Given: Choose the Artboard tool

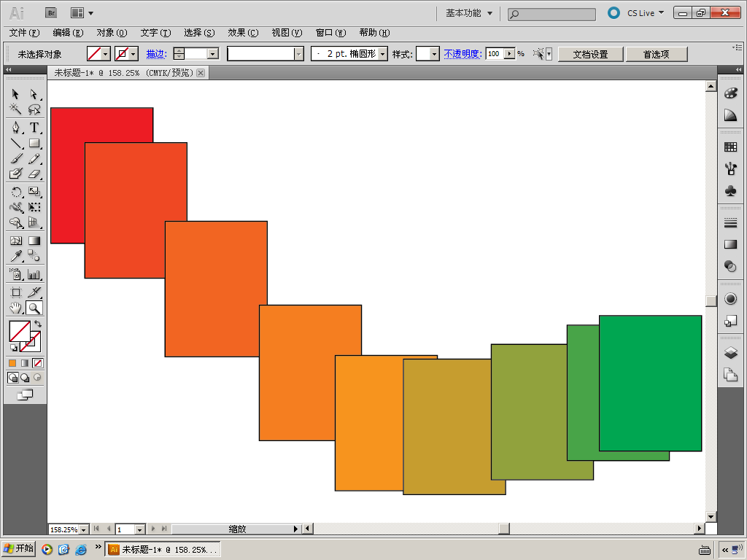Looking at the screenshot, I should (16, 292).
